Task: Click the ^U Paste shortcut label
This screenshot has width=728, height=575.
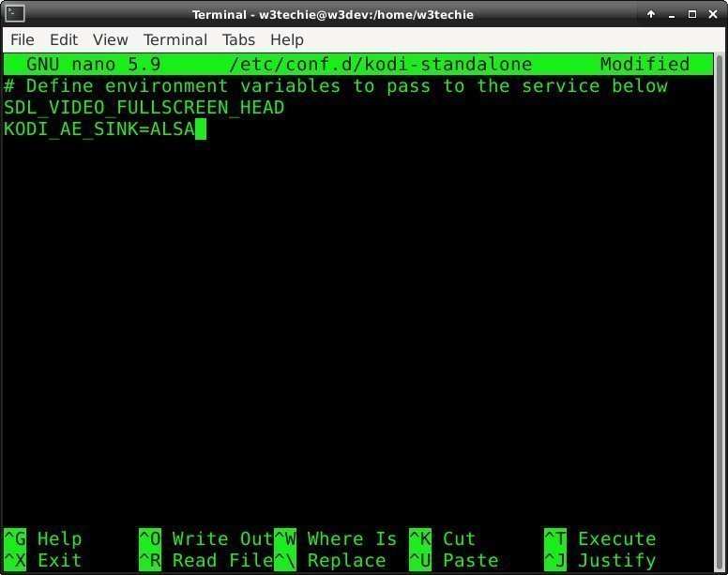Action: (x=454, y=561)
